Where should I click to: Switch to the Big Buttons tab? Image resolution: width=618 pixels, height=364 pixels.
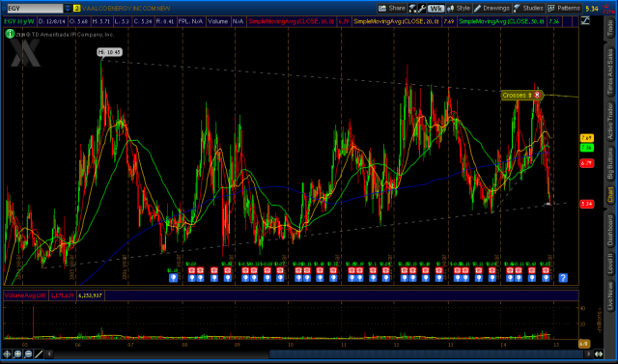(610, 163)
